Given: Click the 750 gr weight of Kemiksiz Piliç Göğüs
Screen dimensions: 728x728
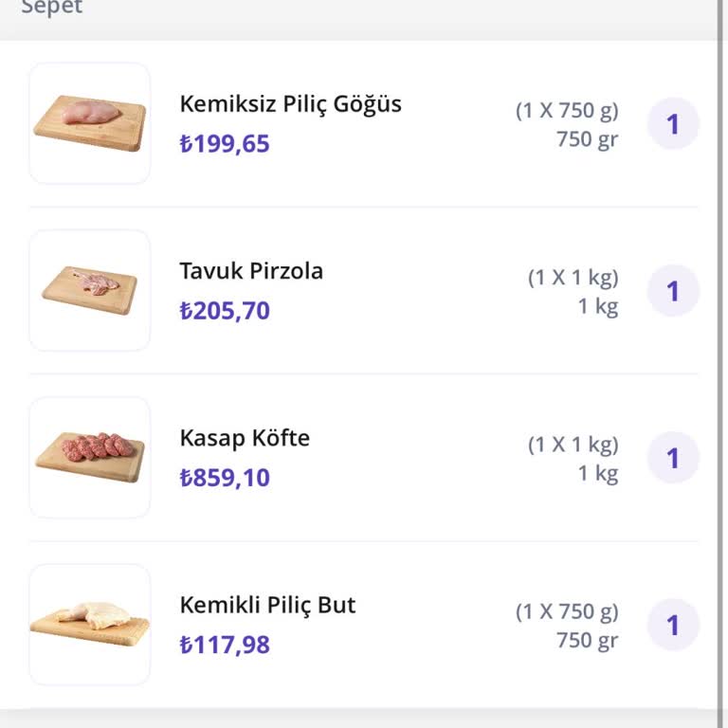Looking at the screenshot, I should click(587, 139).
